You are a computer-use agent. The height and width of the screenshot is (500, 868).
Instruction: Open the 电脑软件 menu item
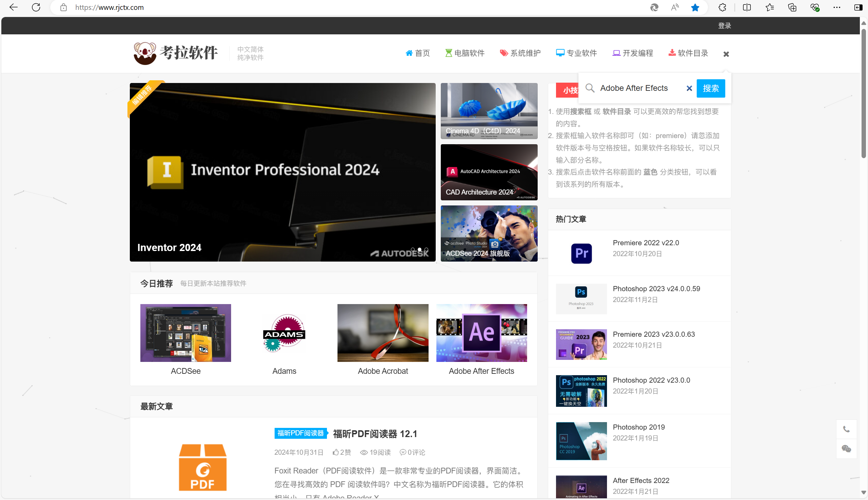click(x=465, y=53)
